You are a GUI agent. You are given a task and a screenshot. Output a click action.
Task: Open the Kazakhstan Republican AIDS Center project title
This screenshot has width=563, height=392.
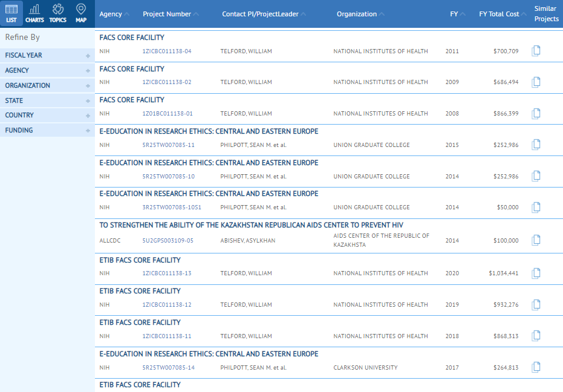click(x=252, y=225)
